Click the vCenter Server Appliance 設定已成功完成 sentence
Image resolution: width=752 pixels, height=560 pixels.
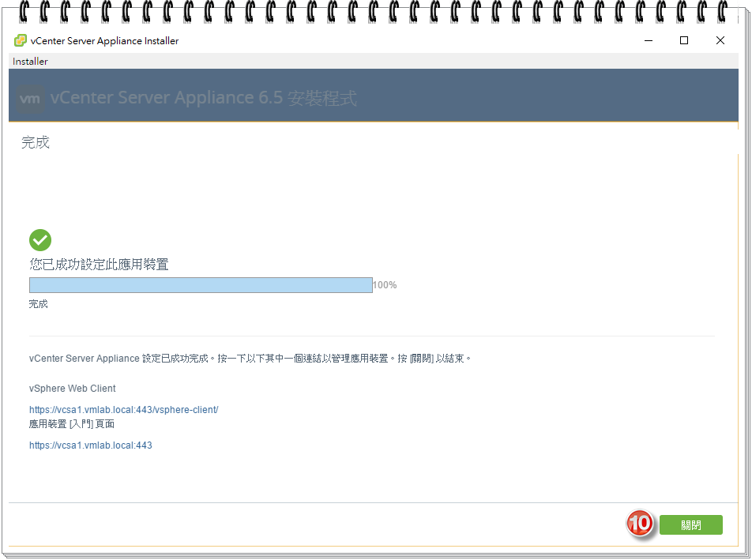[250, 358]
